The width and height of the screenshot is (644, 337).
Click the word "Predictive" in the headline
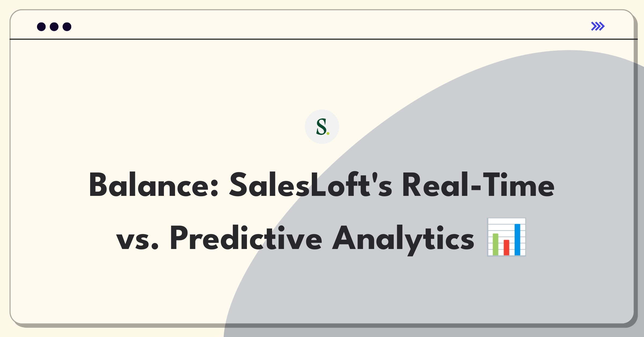[246, 238]
